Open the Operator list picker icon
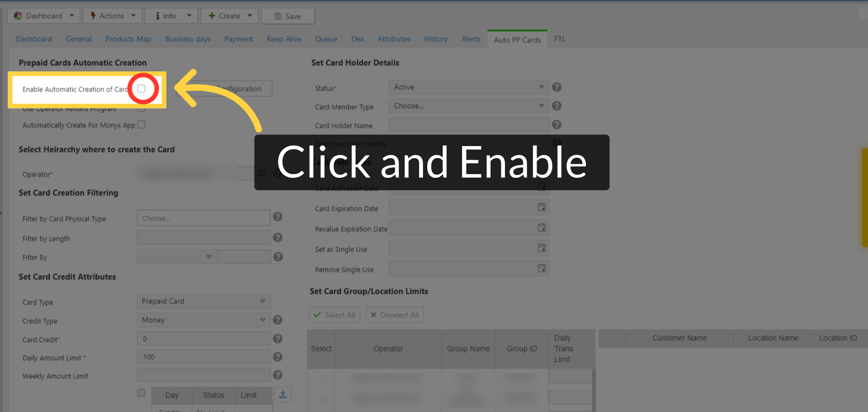 click(x=262, y=173)
